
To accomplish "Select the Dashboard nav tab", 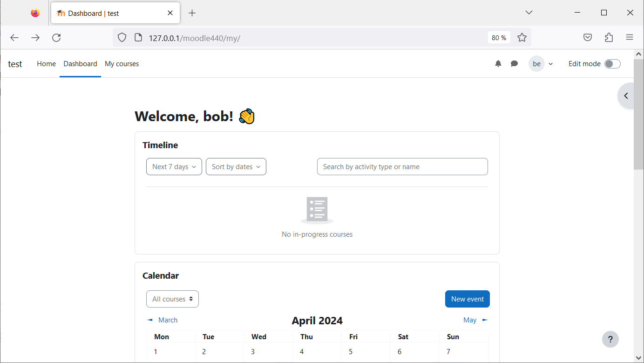I will tap(81, 64).
